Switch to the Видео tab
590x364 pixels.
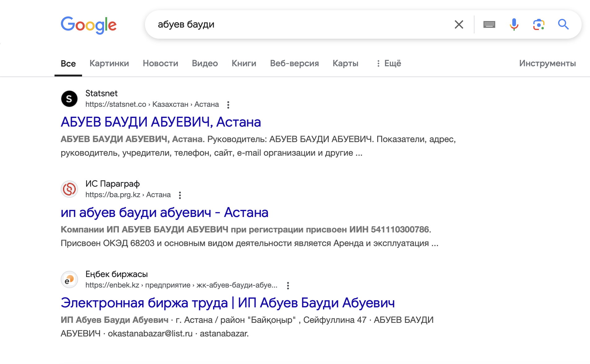pos(205,63)
